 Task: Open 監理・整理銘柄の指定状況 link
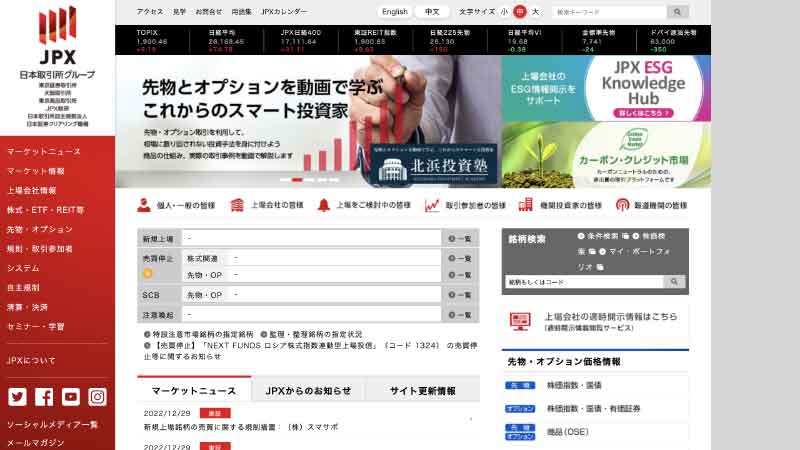click(316, 335)
